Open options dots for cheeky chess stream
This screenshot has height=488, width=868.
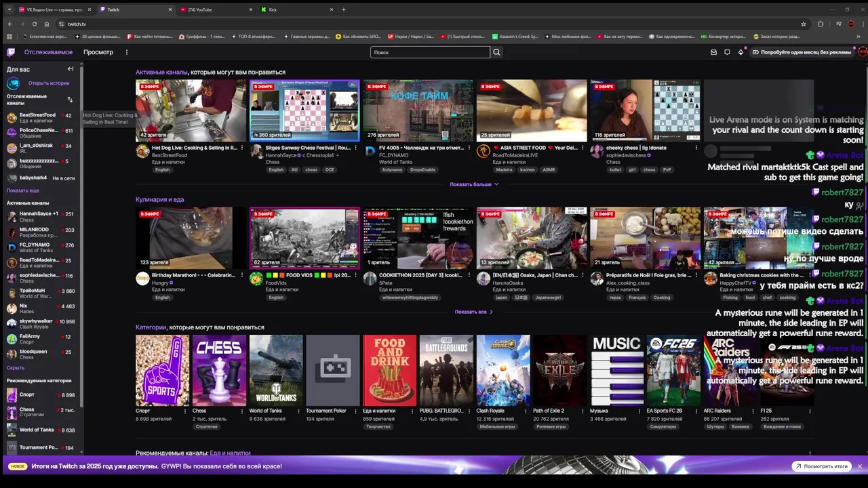click(696, 147)
